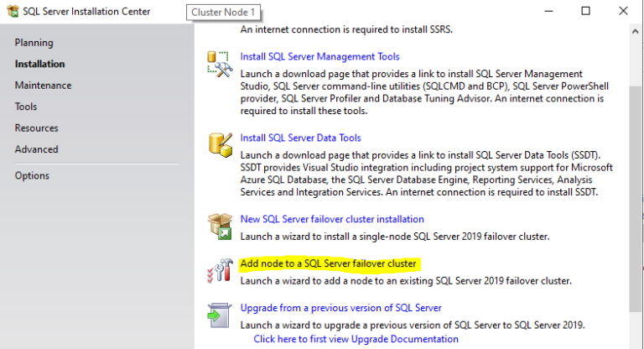644x349 pixels.
Task: Select Options in the sidebar
Action: 32,175
